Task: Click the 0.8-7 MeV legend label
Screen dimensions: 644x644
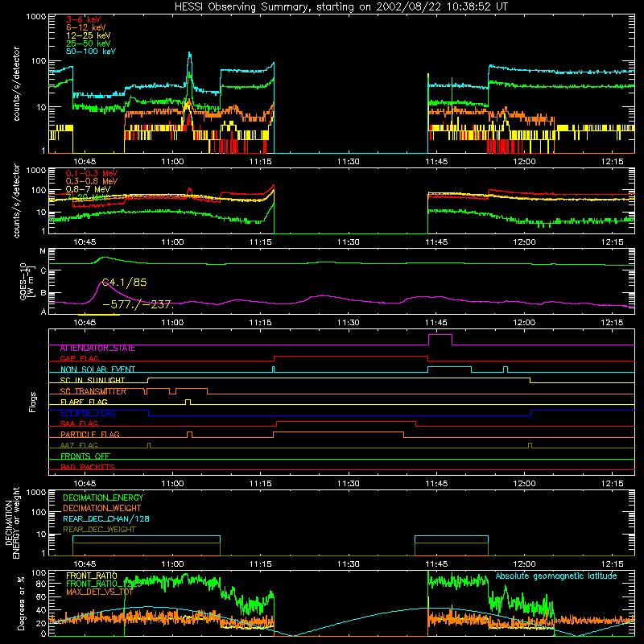Action: pyautogui.click(x=88, y=189)
